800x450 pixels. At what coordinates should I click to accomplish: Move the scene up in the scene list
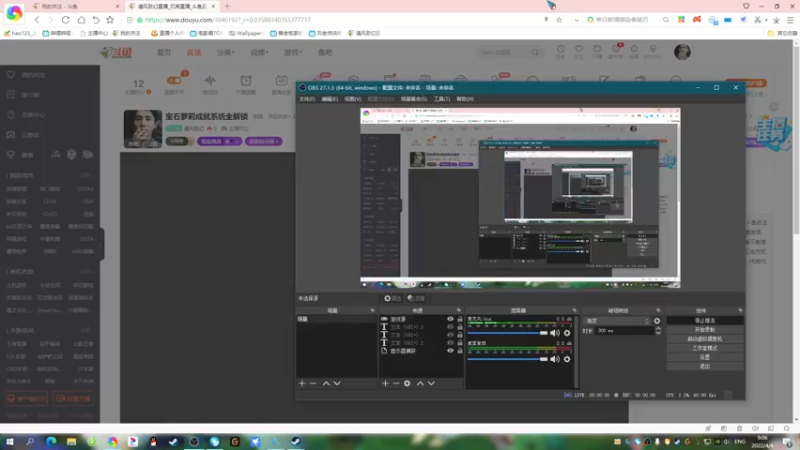326,383
